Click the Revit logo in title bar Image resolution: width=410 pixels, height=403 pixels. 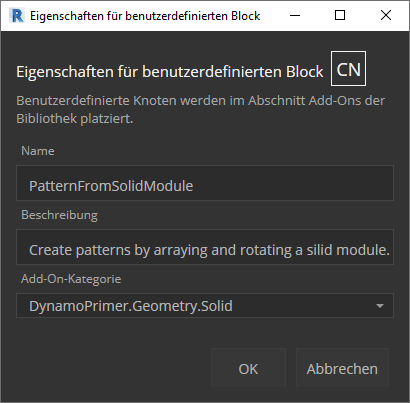click(x=17, y=16)
